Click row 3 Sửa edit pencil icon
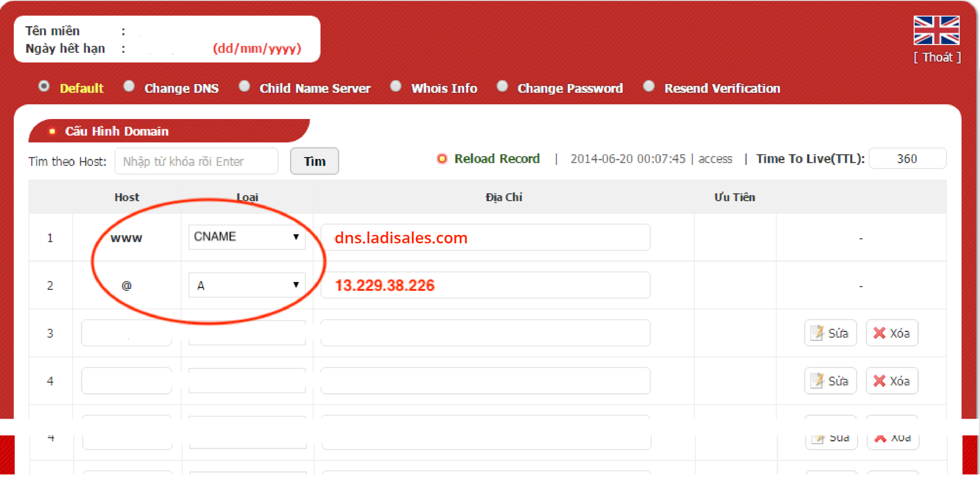This screenshot has height=491, width=980. (817, 333)
